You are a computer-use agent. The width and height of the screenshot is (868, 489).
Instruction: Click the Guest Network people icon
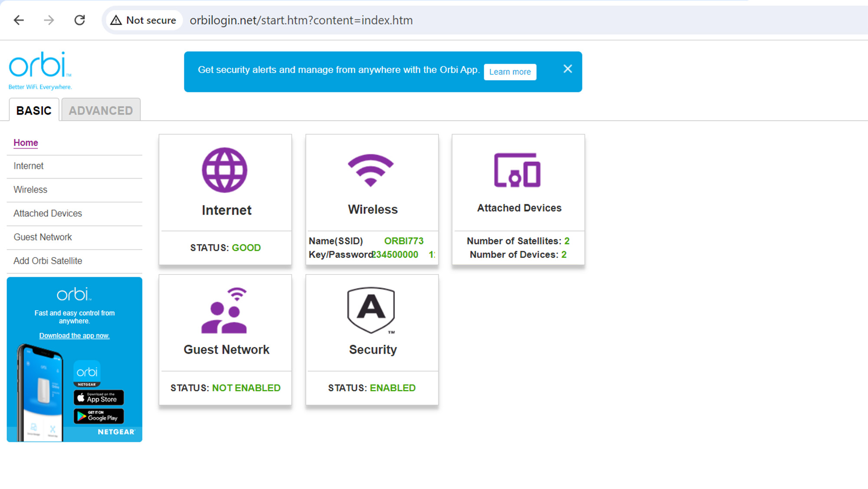click(x=224, y=311)
